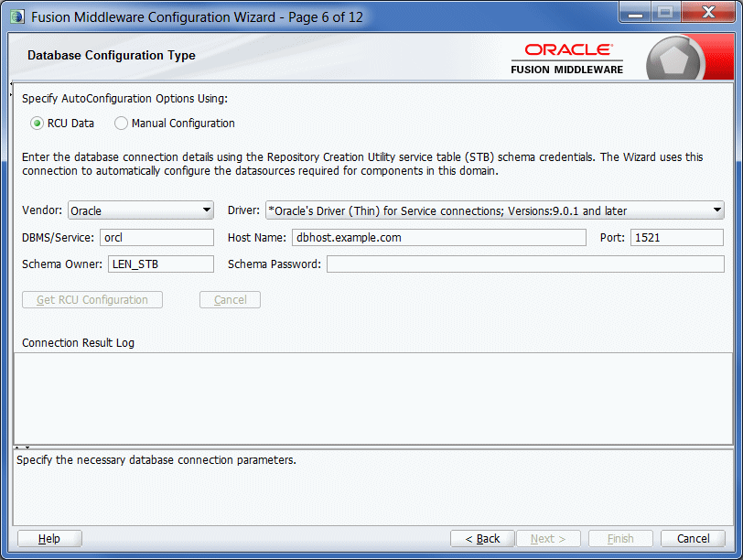Click the Database Configuration Type heading
This screenshot has height=560, width=743.
(112, 56)
